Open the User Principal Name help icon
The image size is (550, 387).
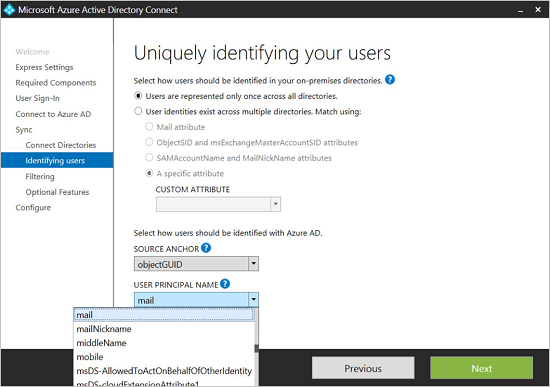point(225,284)
